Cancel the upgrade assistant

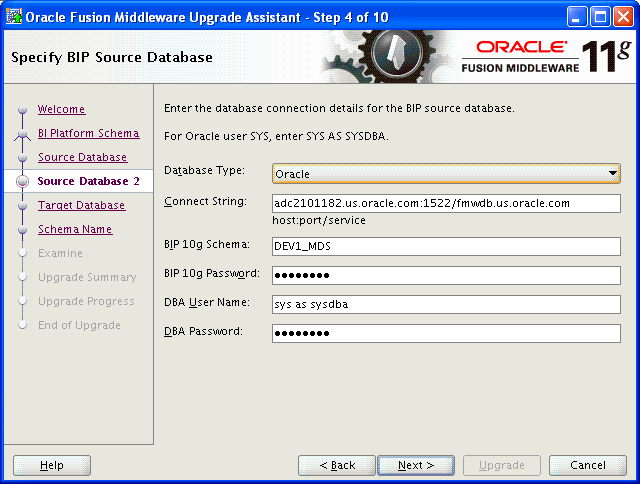[x=588, y=465]
